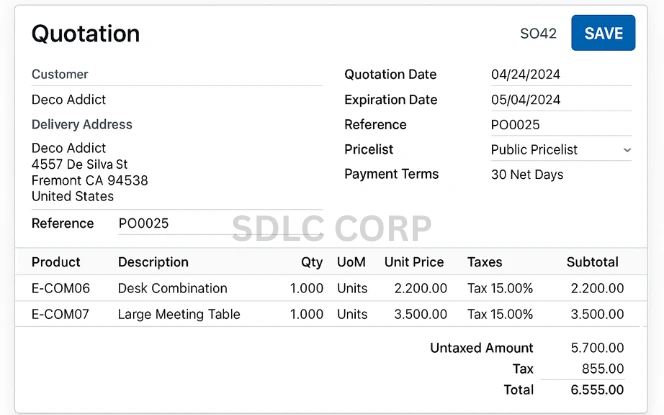Click the Description column header
Screen dimensions: 664x415
click(153, 262)
